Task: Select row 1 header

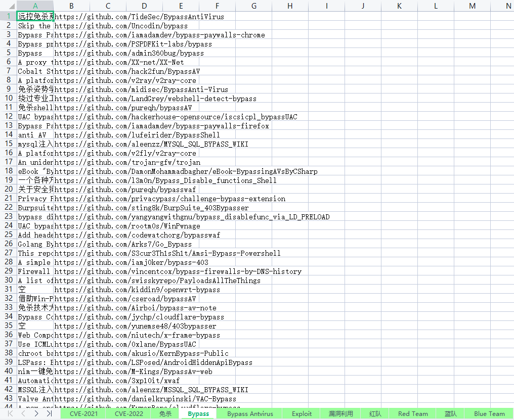Action: tap(9, 16)
